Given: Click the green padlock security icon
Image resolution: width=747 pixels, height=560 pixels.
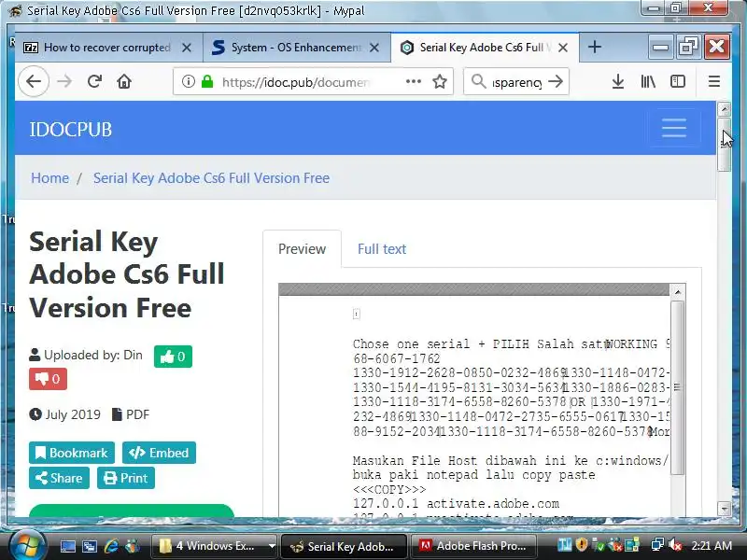Looking at the screenshot, I should point(207,81).
